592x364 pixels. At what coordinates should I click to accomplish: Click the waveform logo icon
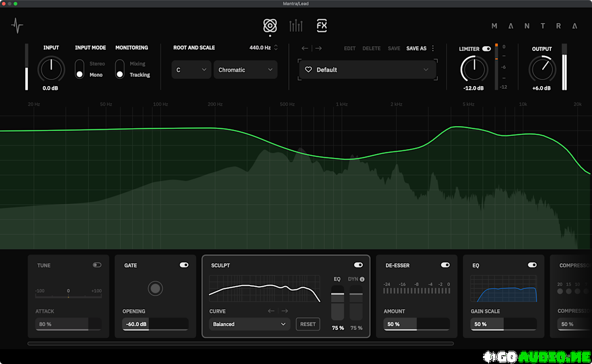[17, 25]
